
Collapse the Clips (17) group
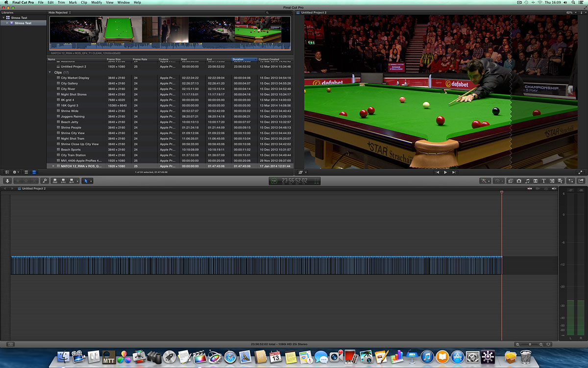tap(50, 72)
